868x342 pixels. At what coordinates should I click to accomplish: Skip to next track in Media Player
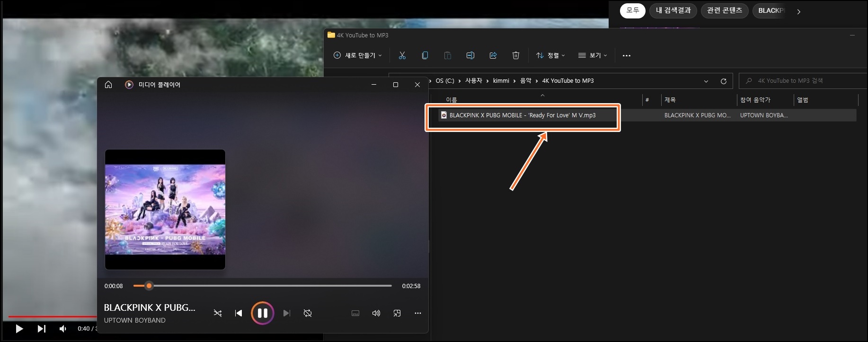(x=286, y=313)
